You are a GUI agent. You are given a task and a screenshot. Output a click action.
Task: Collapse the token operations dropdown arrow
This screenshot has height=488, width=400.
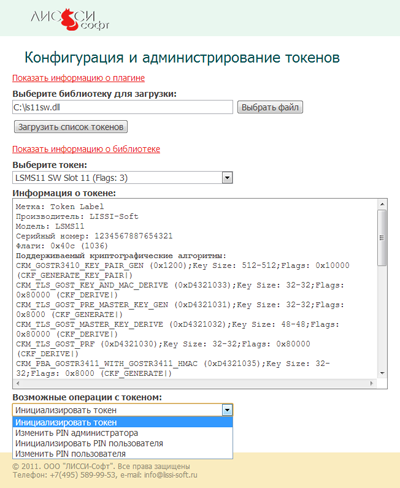pyautogui.click(x=227, y=410)
